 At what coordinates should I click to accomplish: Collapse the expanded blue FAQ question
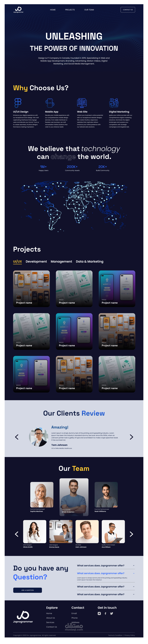click(x=134, y=573)
